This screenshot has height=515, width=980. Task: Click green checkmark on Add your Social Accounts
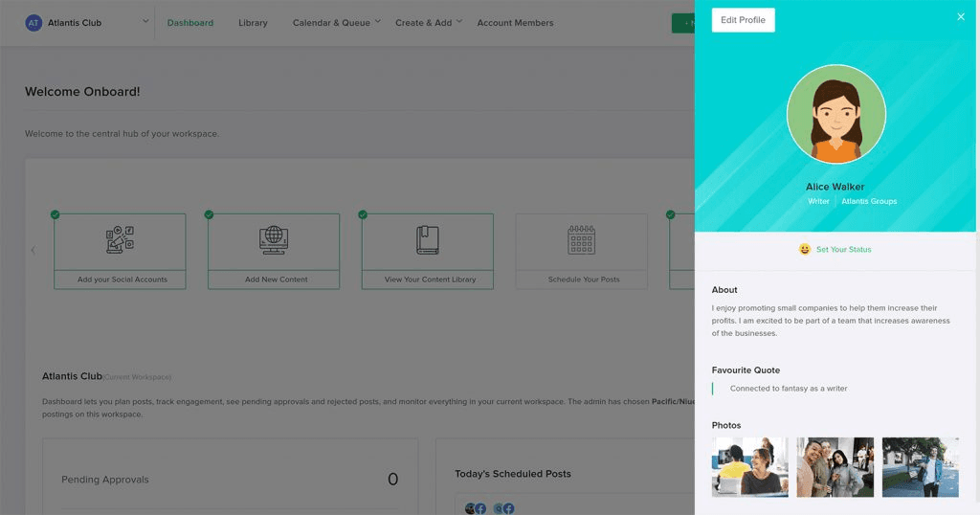tap(55, 214)
